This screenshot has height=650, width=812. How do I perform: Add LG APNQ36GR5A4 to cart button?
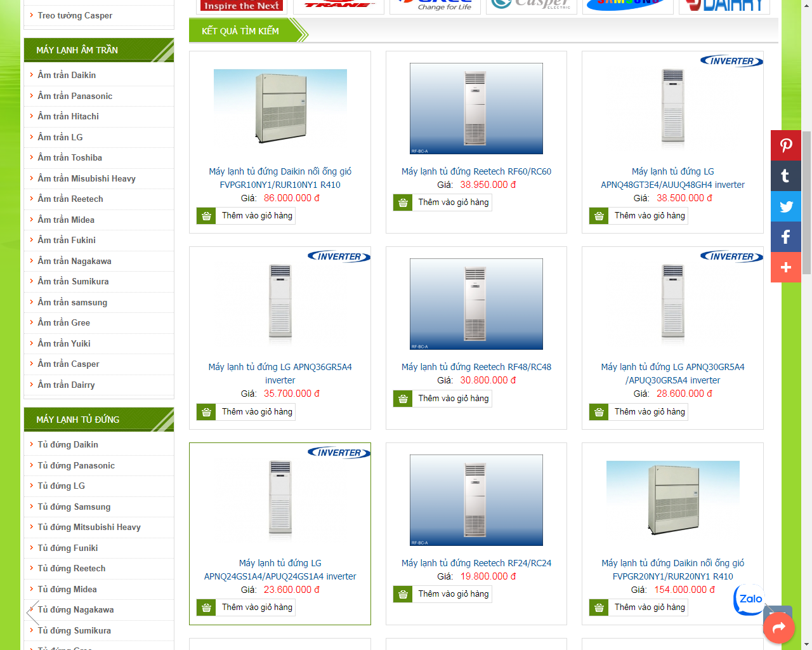[246, 412]
